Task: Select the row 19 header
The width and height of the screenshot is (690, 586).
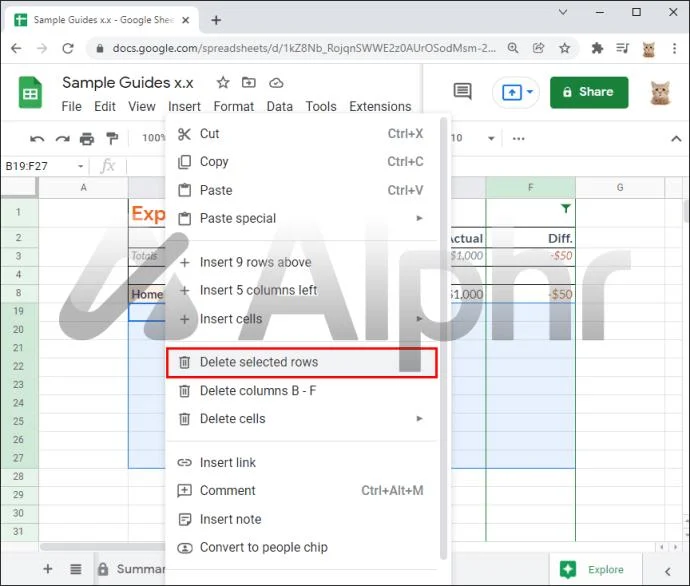Action: (x=19, y=311)
